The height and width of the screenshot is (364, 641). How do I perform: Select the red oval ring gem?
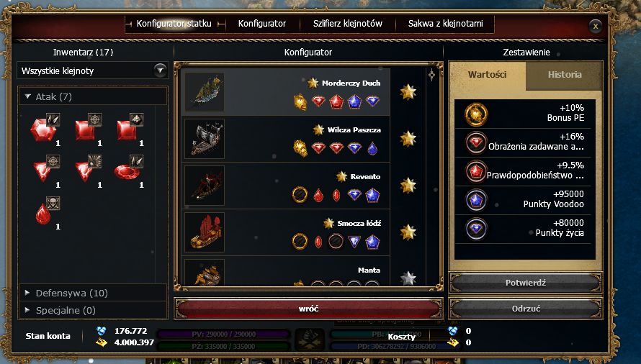pos(127,171)
